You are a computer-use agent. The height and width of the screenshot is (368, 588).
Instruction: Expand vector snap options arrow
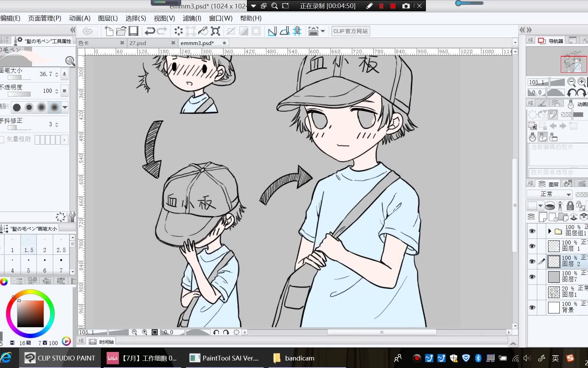click(64, 139)
